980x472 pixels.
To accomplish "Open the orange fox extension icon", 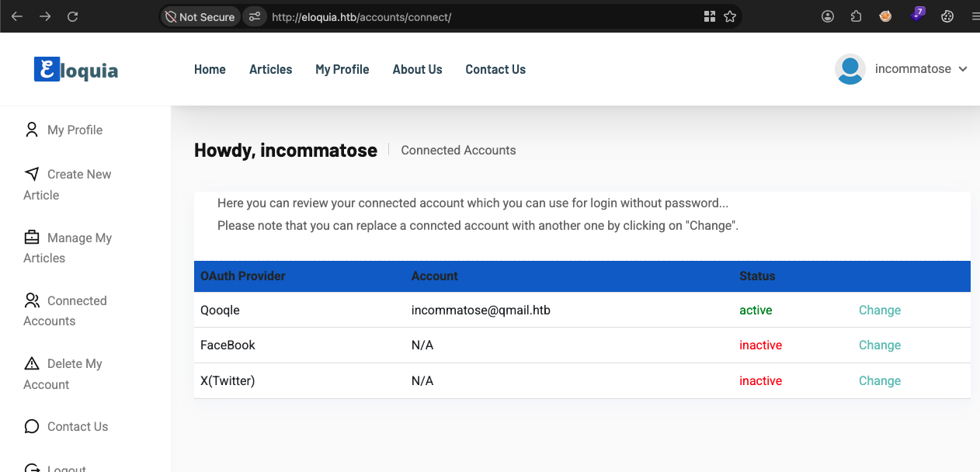I will point(885,16).
